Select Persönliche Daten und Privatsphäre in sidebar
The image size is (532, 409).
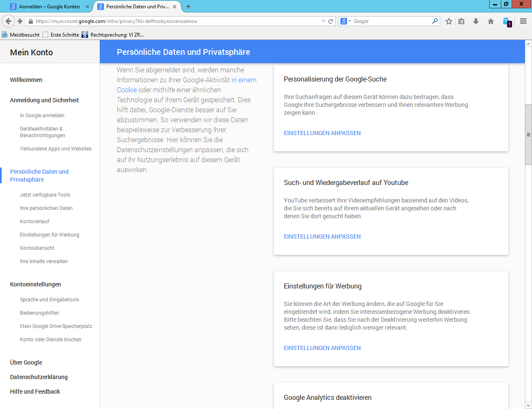point(39,175)
